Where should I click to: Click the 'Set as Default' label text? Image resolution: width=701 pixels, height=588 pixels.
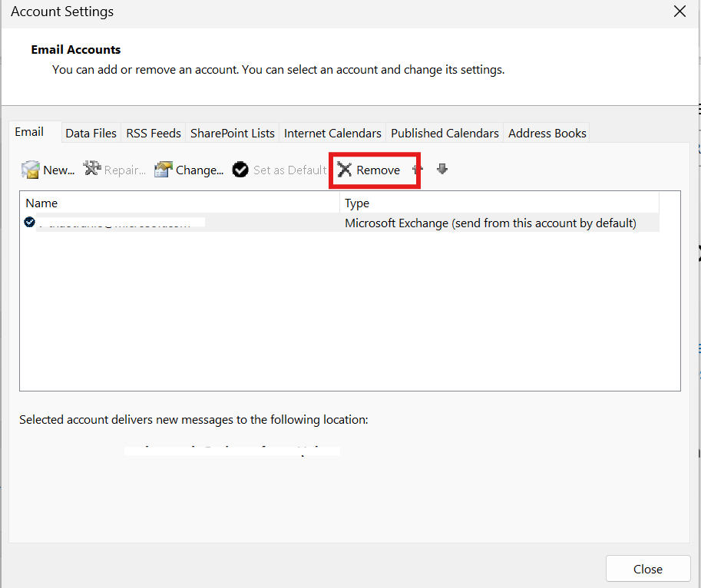pos(290,170)
